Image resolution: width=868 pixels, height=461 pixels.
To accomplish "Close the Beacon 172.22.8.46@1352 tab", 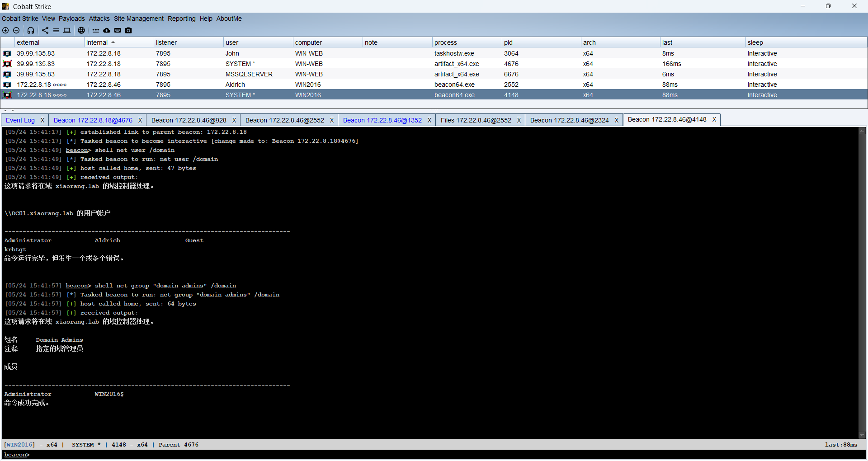I will click(x=429, y=120).
